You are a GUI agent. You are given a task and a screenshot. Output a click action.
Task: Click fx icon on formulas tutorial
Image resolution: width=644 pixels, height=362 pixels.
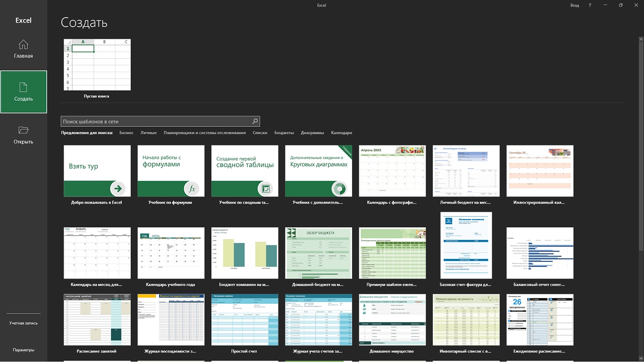coord(192,189)
